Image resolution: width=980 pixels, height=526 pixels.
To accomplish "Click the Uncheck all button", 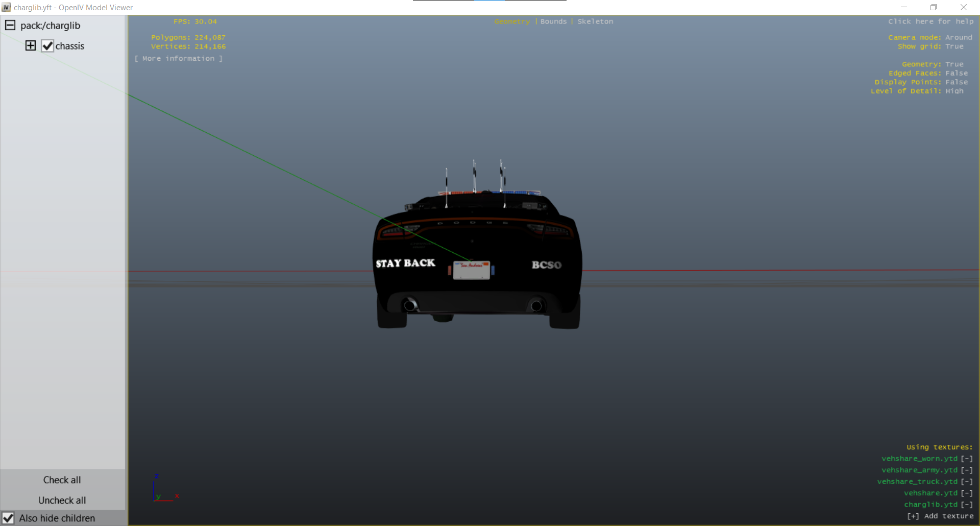I will pos(62,500).
